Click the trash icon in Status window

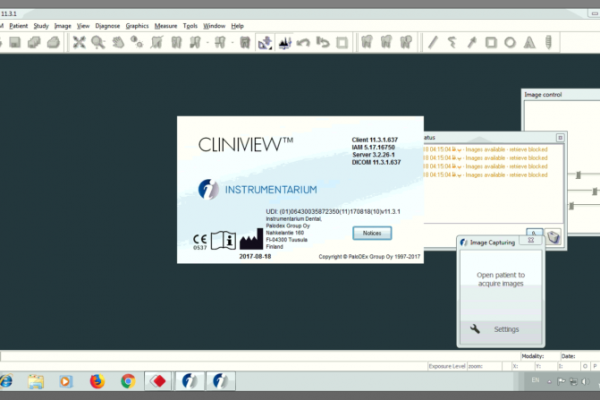[551, 237]
